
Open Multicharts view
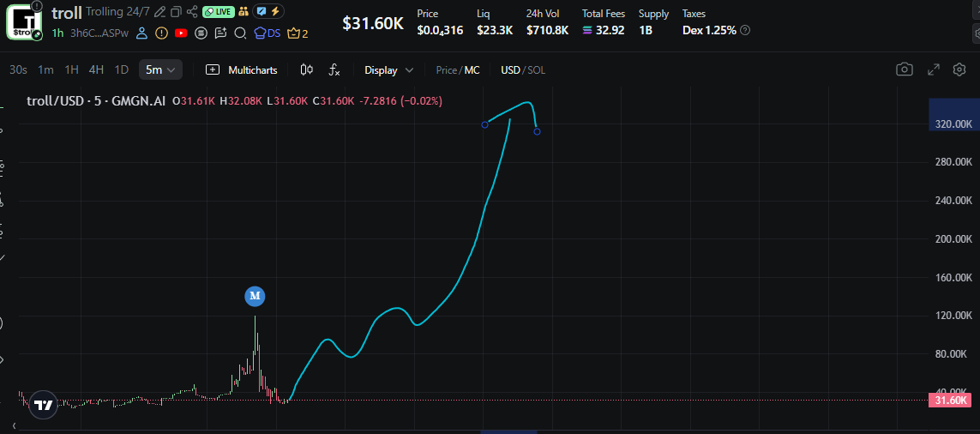(x=241, y=70)
